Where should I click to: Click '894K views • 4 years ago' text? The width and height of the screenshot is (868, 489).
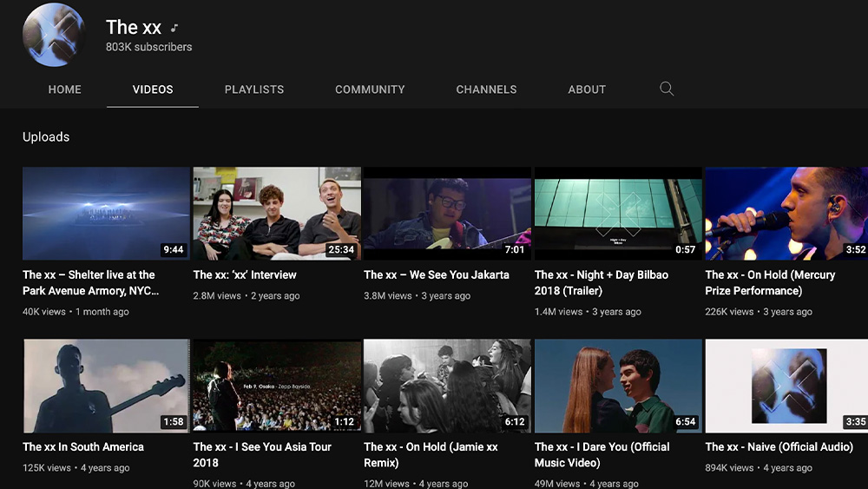pyautogui.click(x=759, y=468)
